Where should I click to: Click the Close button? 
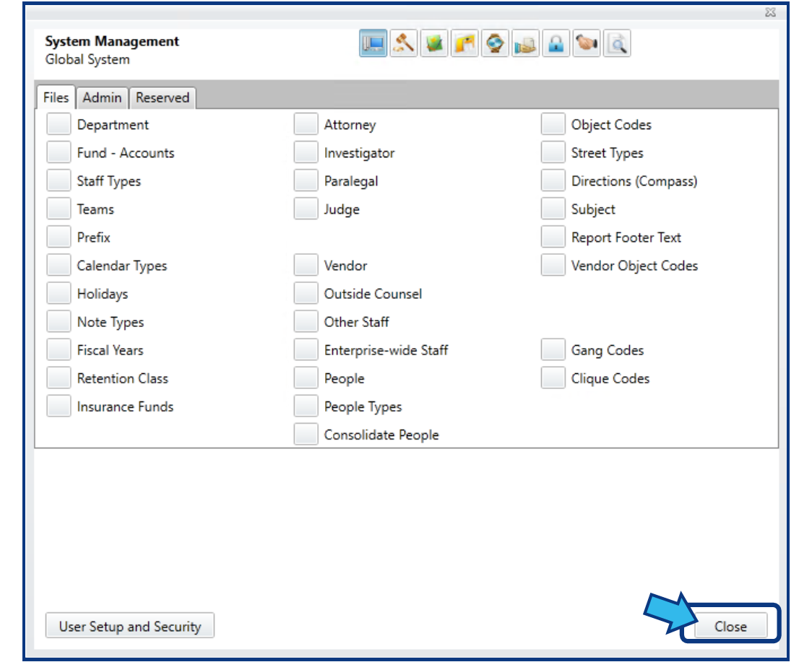730,627
